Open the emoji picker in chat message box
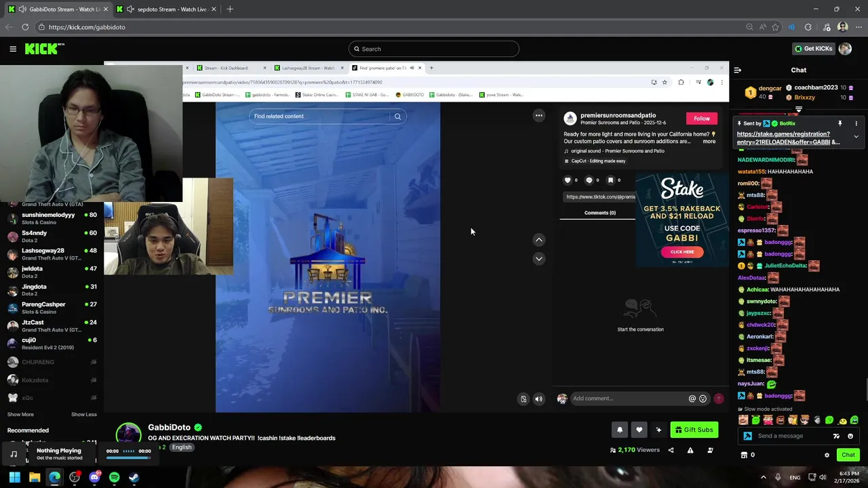Viewport: 868px width, 488px height. (x=850, y=436)
